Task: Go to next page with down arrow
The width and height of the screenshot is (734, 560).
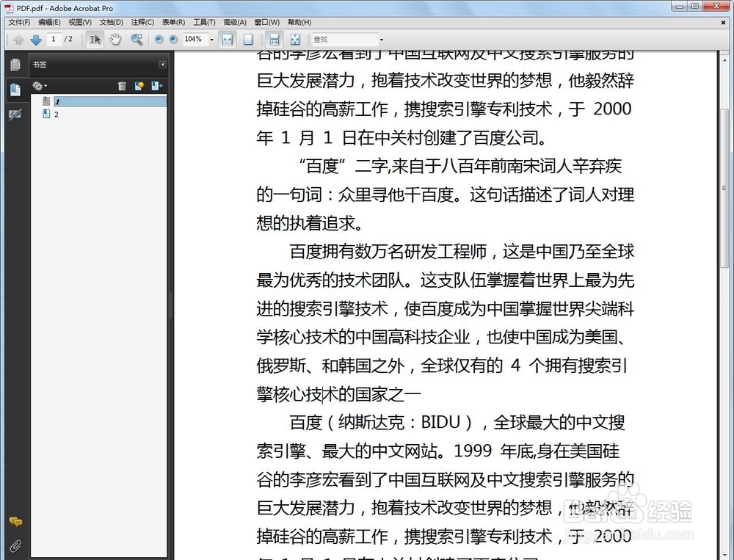Action: [x=35, y=40]
